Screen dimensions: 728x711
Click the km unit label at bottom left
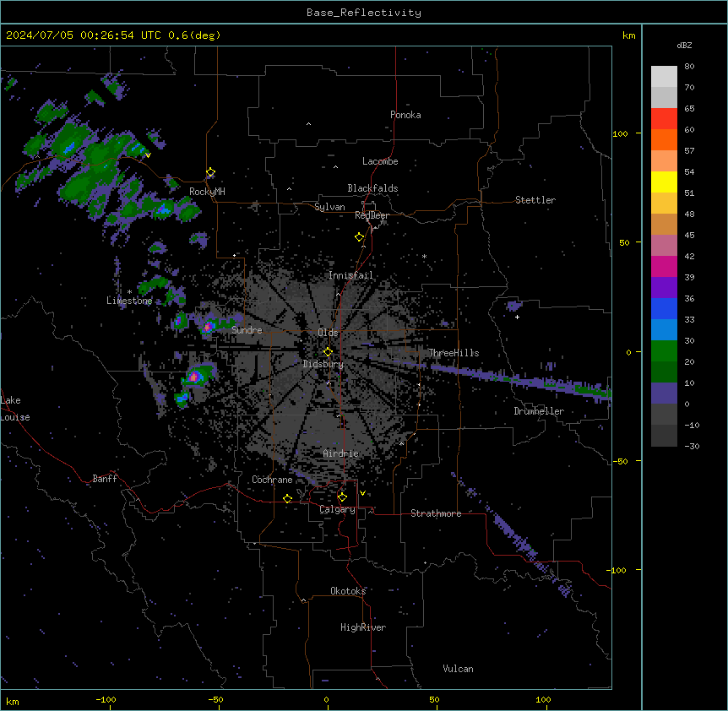[x=13, y=701]
